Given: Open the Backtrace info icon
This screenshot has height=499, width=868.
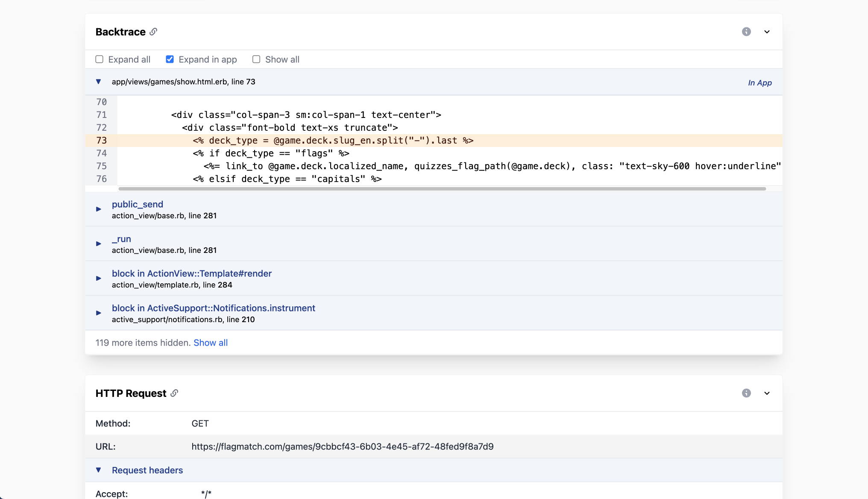Looking at the screenshot, I should tap(746, 32).
